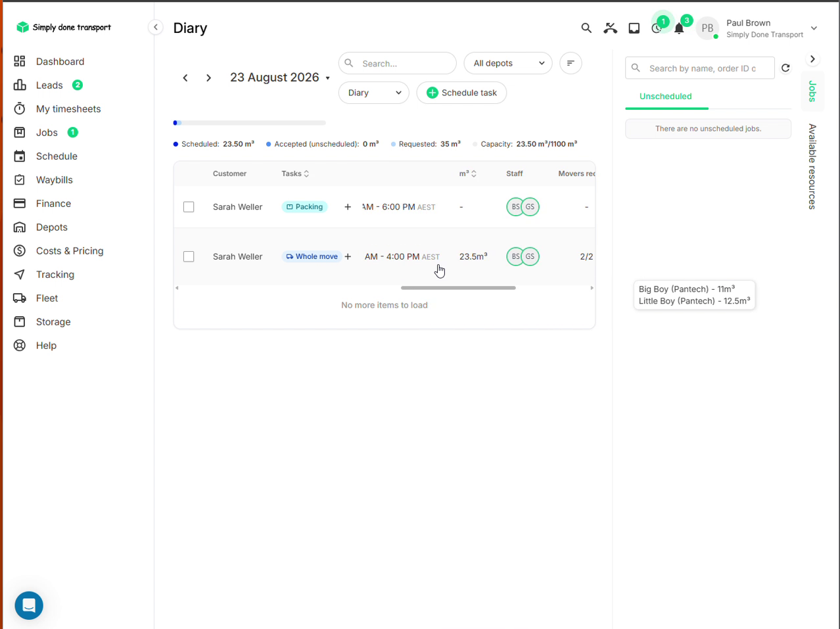Open Waybills in the sidebar
This screenshot has width=840, height=629.
(54, 179)
